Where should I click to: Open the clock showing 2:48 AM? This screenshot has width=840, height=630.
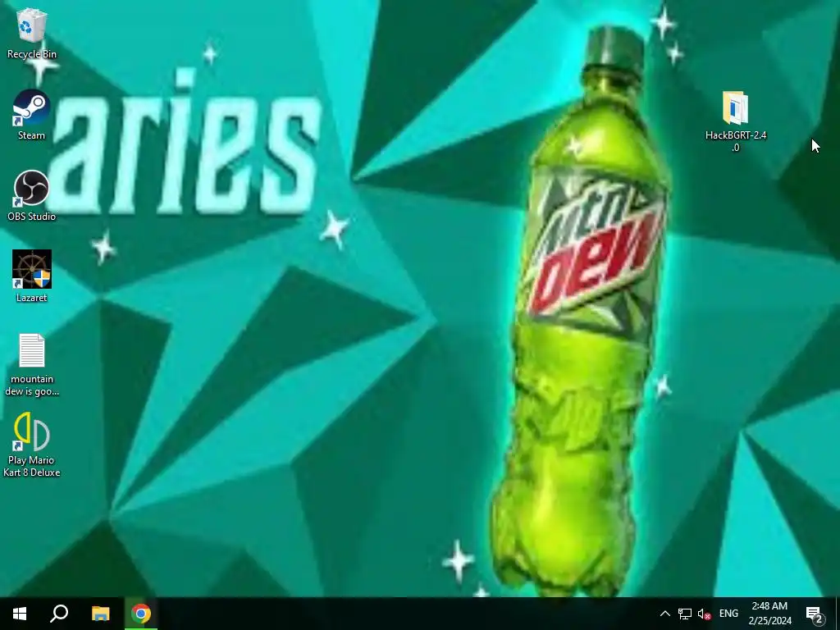(x=769, y=614)
